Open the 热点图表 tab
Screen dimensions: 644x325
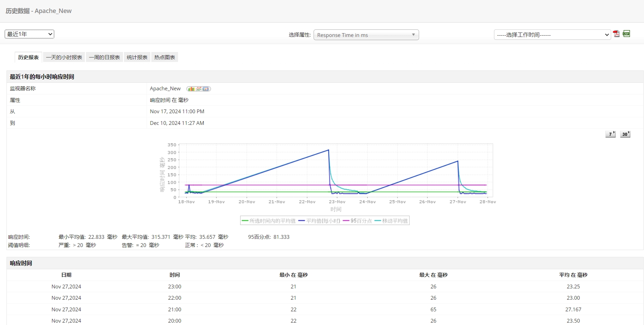(164, 57)
